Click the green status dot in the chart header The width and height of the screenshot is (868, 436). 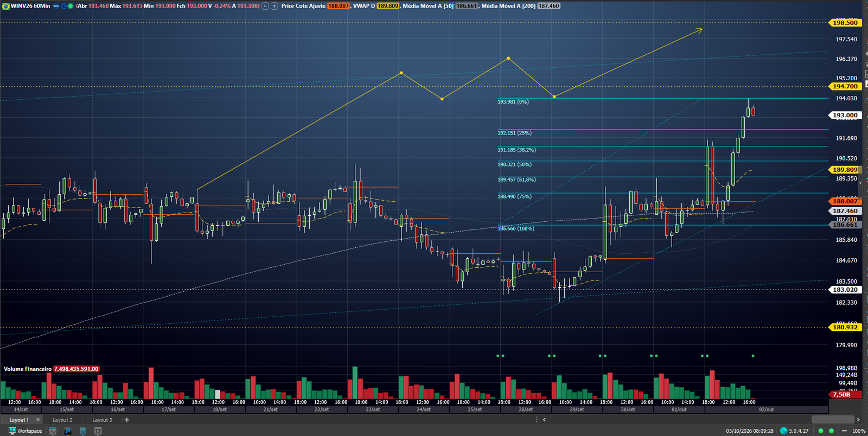coord(71,6)
